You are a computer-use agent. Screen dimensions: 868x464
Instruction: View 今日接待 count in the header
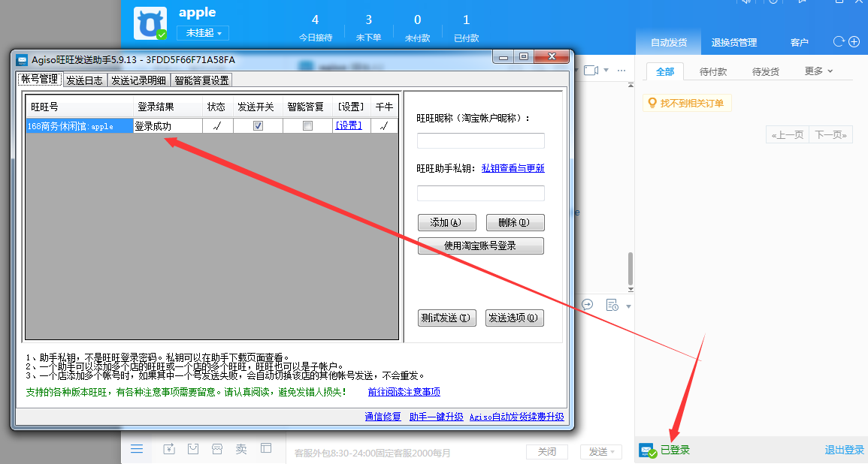[316, 28]
